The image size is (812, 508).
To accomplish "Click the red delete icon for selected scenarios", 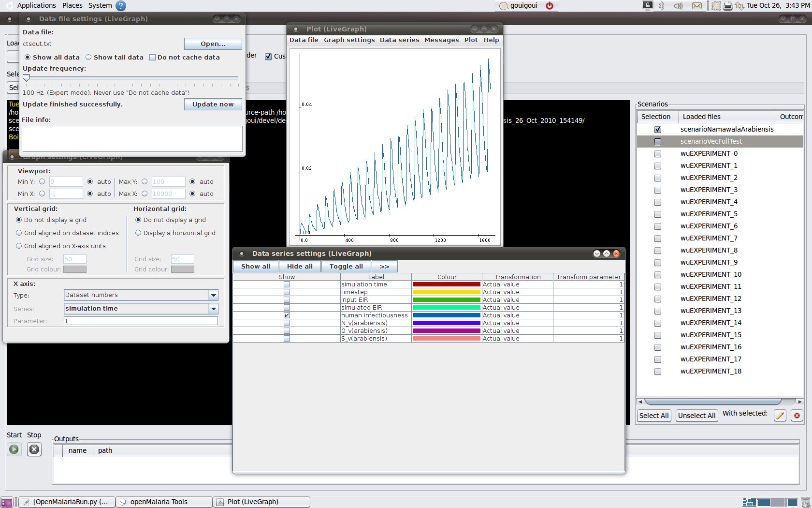I will click(x=797, y=416).
